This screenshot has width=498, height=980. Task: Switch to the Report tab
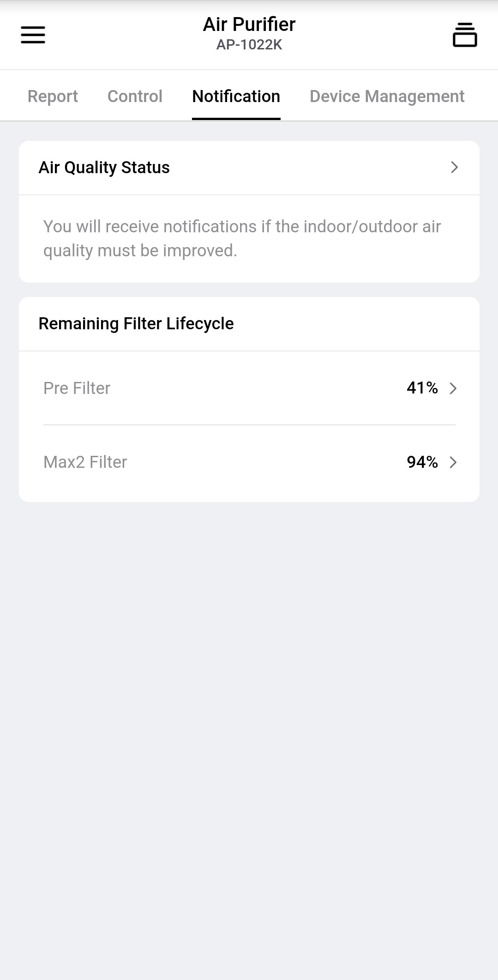(x=53, y=97)
